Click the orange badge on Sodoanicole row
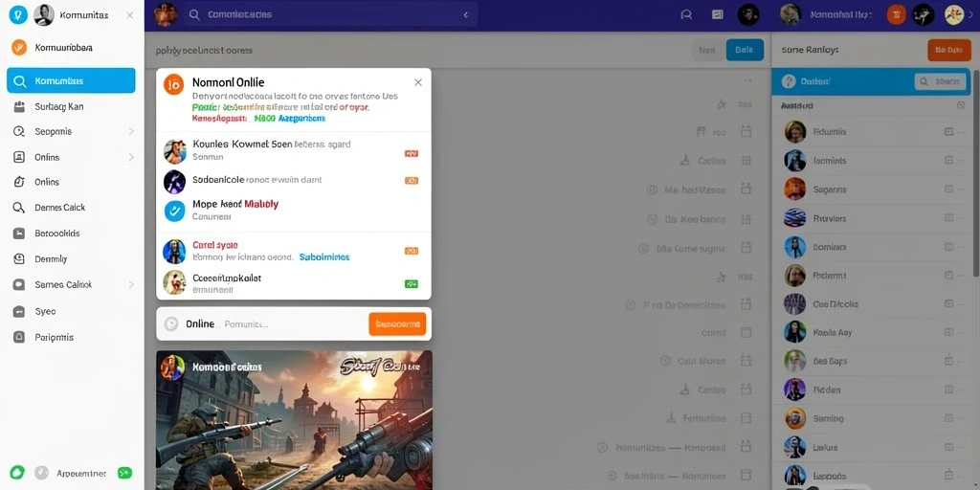 [x=412, y=181]
